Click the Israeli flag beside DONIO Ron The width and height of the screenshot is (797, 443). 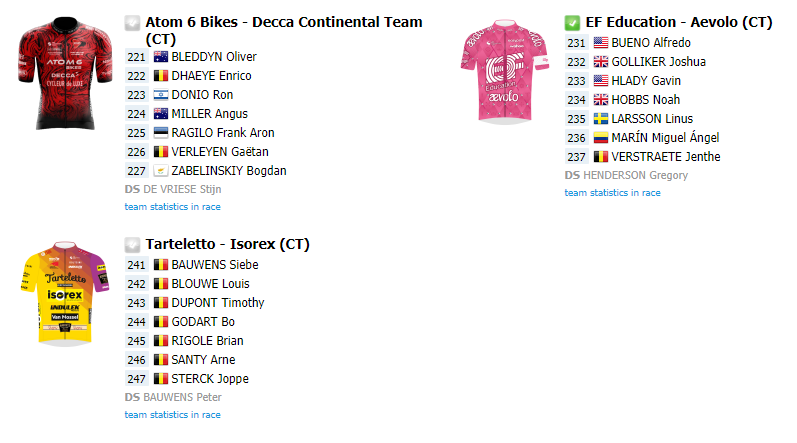pyautogui.click(x=161, y=95)
